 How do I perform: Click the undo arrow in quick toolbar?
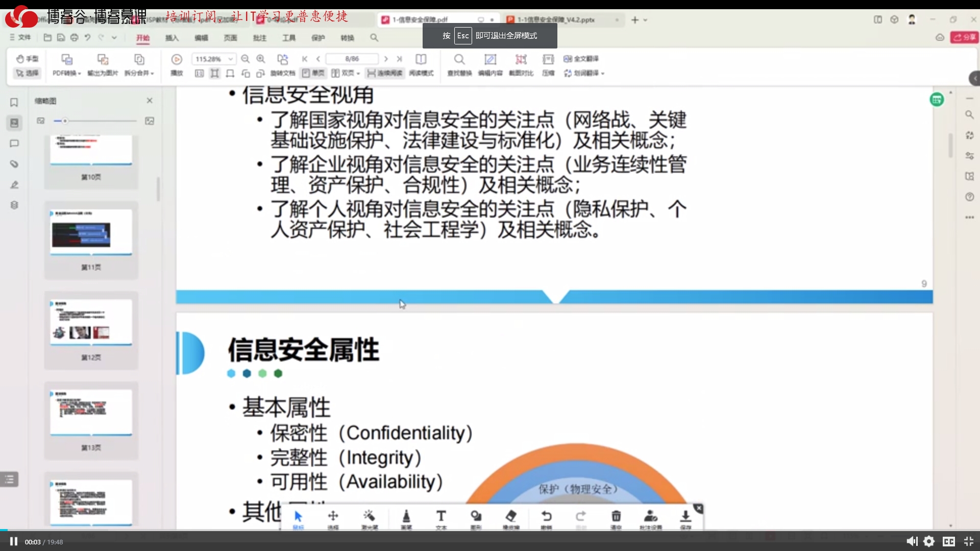(87, 37)
